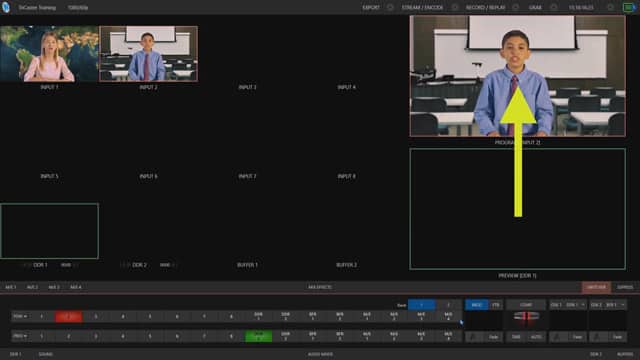Click the T-bar slider
The width and height of the screenshot is (640, 360).
(526, 316)
